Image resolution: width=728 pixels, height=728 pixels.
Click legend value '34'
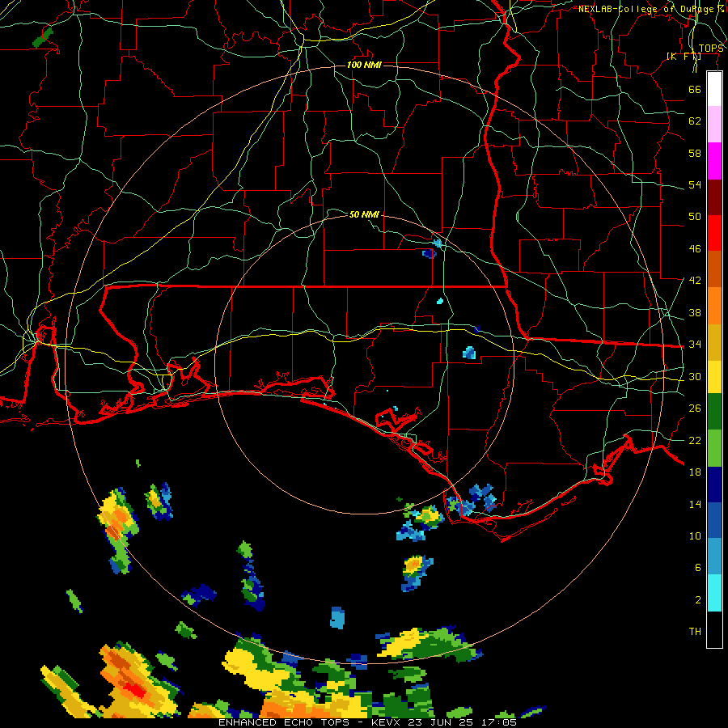tap(695, 345)
